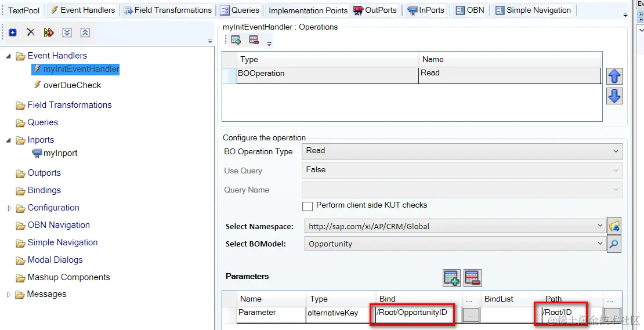Open Select Namespace dropdown
The width and height of the screenshot is (644, 330).
600,226
